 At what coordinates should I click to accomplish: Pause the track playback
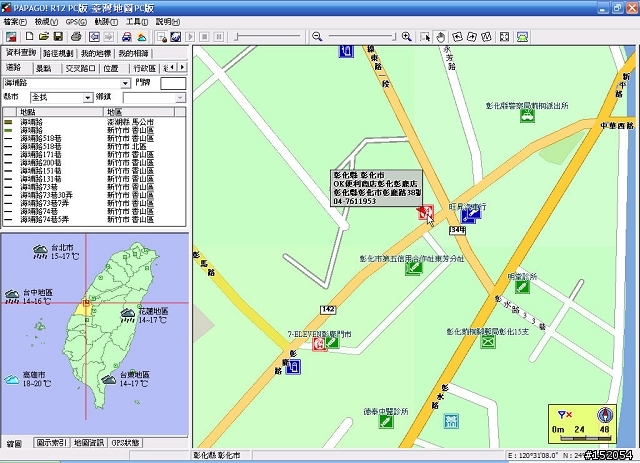coord(219,37)
